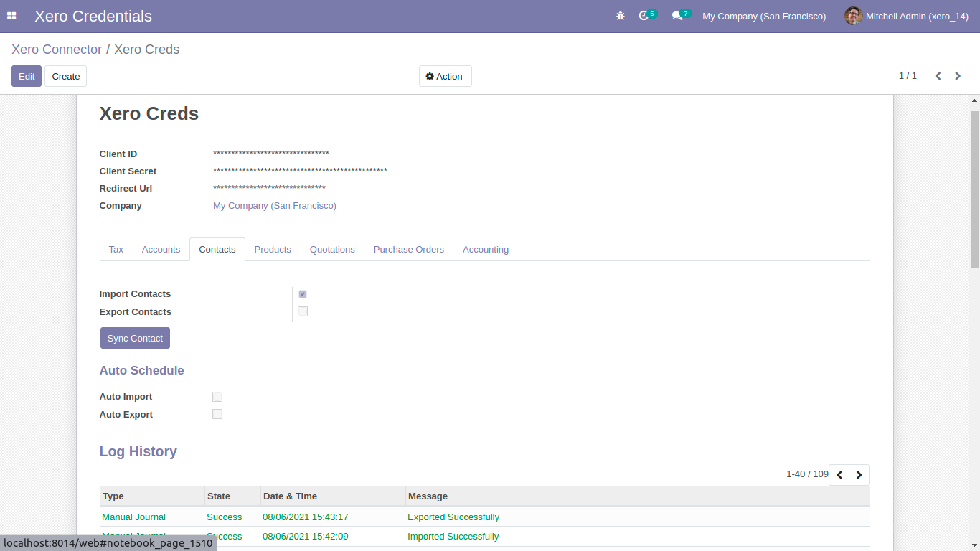
Task: Click Manual Journal type in first log row
Action: [133, 517]
